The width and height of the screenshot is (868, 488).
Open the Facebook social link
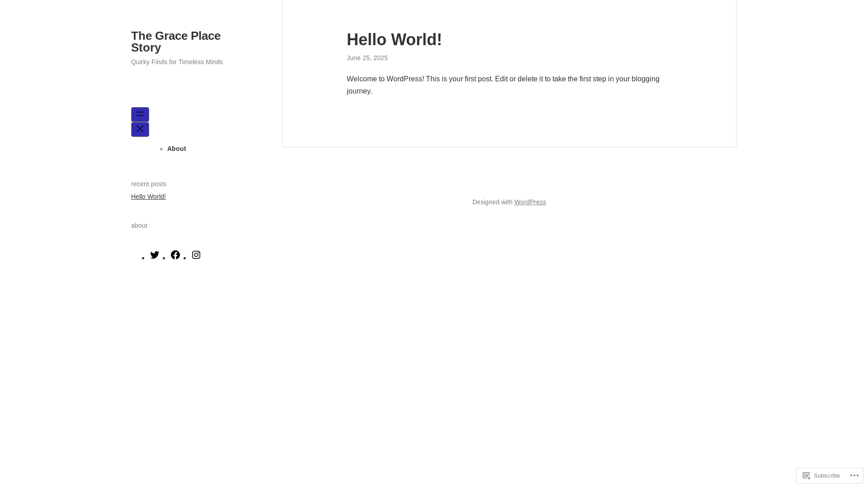point(175,255)
